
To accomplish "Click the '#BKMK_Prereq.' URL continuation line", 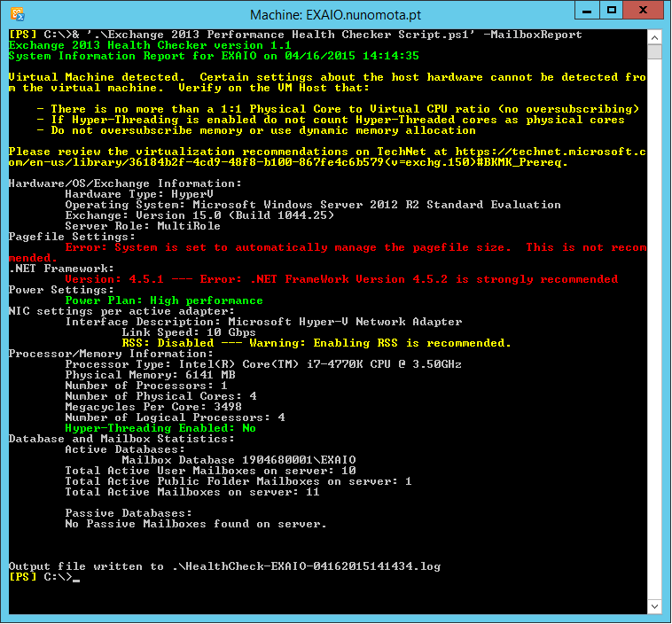I will [x=288, y=162].
